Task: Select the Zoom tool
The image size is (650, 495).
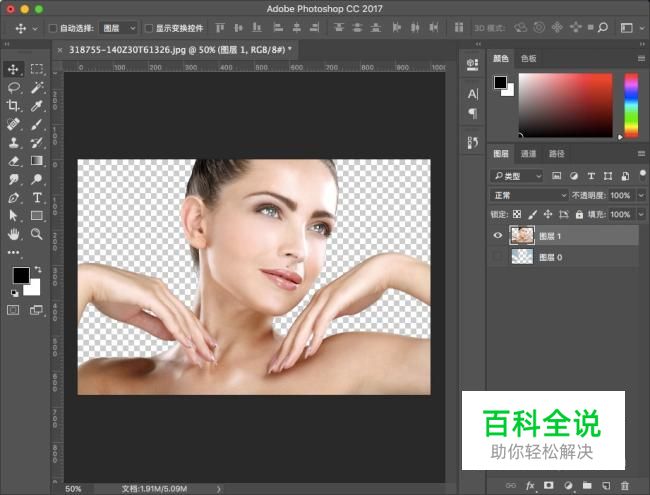Action: point(36,234)
